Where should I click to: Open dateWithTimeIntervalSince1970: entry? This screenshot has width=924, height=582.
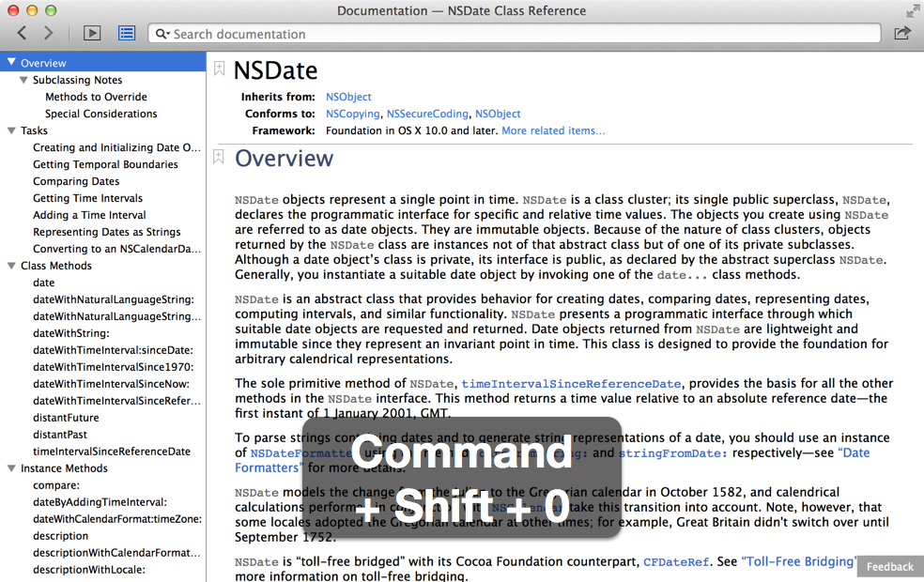point(113,367)
